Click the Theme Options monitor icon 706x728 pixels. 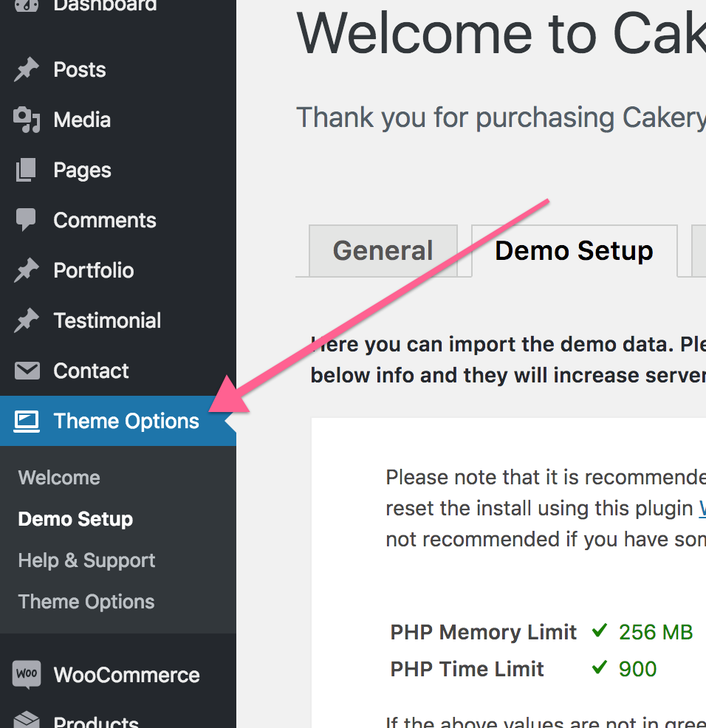point(27,421)
